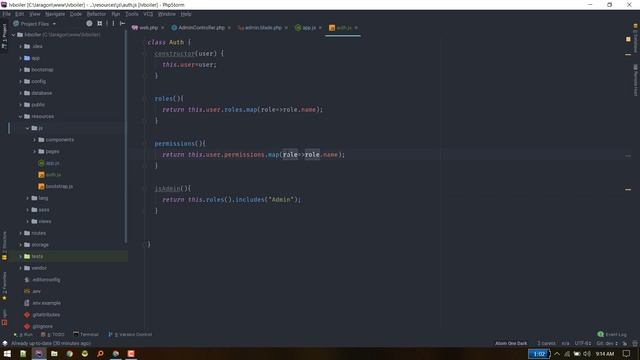
Task: Select the lang folder in the tree
Action: [40, 198]
